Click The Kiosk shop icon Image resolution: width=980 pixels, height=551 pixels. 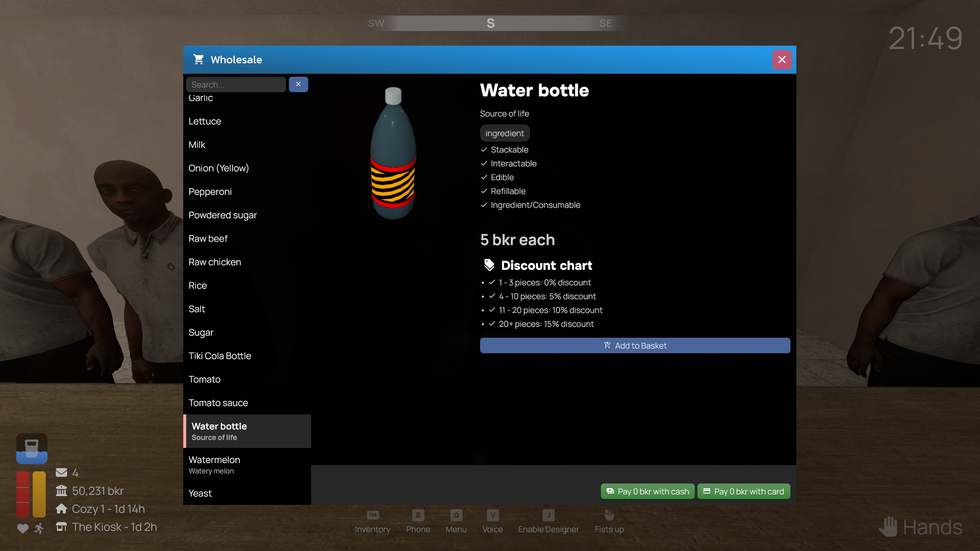click(x=61, y=527)
